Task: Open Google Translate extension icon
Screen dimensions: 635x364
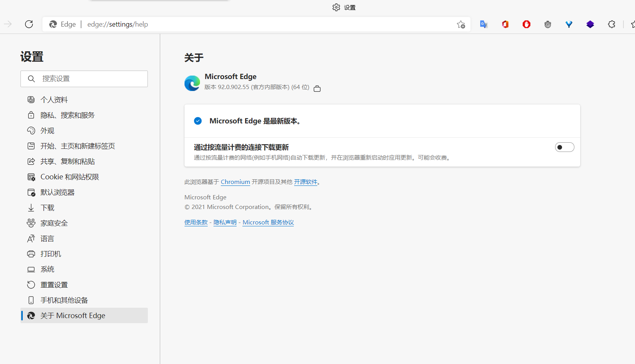Action: click(484, 24)
